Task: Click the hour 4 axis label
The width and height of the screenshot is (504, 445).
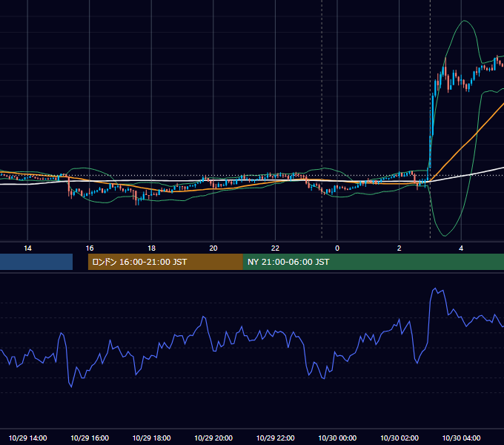Action: tap(461, 248)
